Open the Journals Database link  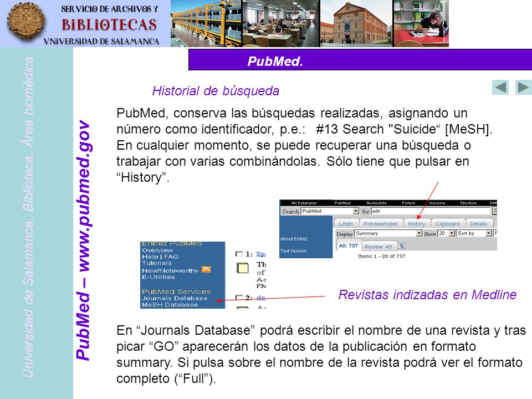tap(175, 298)
